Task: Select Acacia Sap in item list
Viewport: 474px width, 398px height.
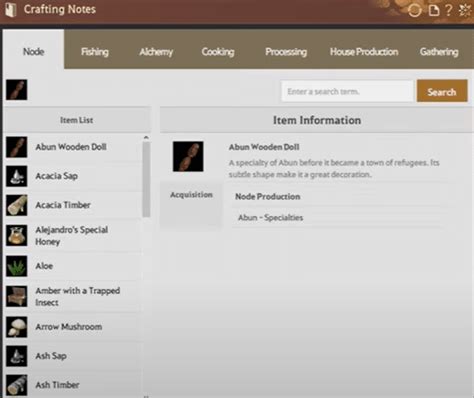Action: [x=57, y=176]
